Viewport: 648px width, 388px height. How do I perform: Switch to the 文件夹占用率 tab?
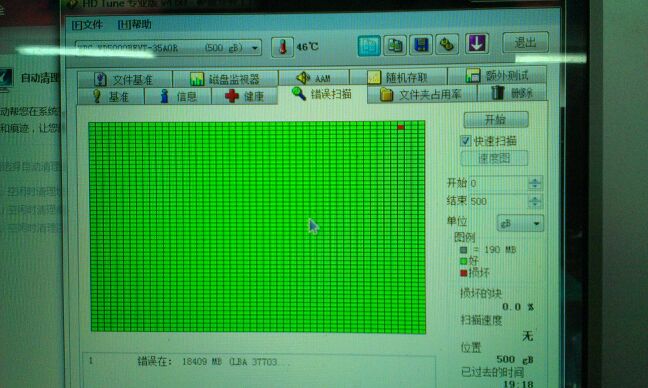pyautogui.click(x=422, y=95)
